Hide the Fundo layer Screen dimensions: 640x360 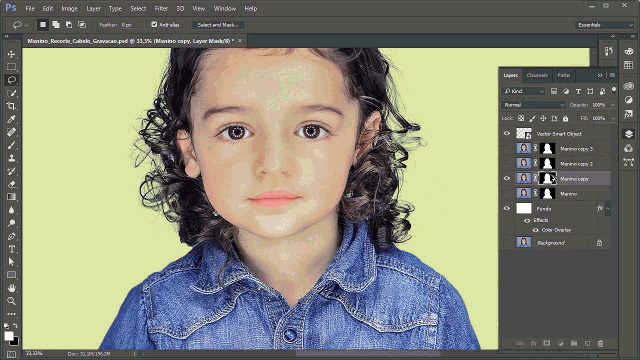[x=507, y=208]
